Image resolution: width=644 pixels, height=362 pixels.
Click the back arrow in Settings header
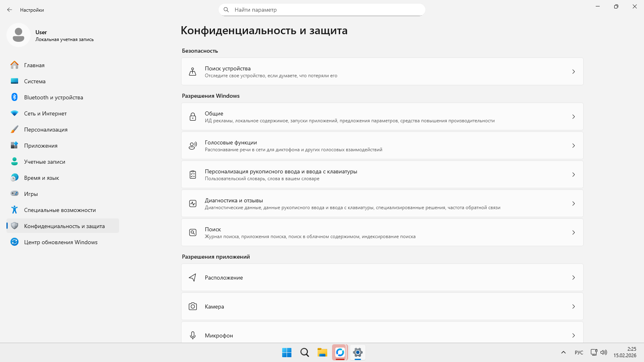[10, 10]
